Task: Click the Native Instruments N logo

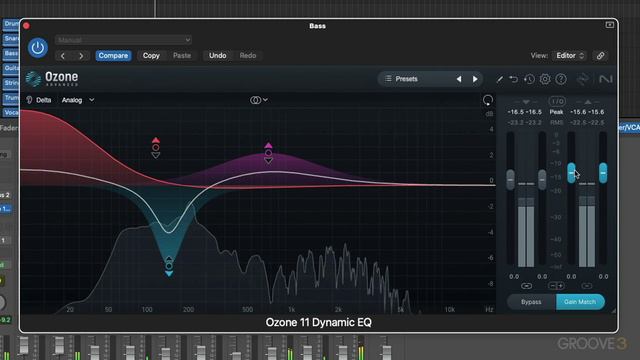Action: point(606,79)
